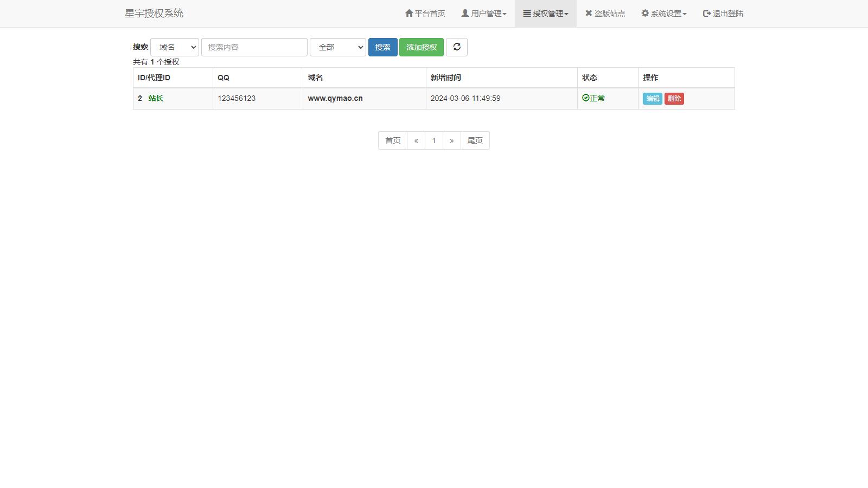This screenshot has height=488, width=868.
Task: Open the 域名 search type dropdown
Action: pos(175,47)
